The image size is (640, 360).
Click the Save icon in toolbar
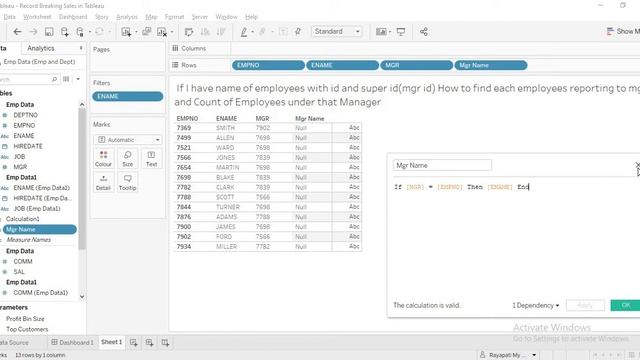(x=49, y=32)
